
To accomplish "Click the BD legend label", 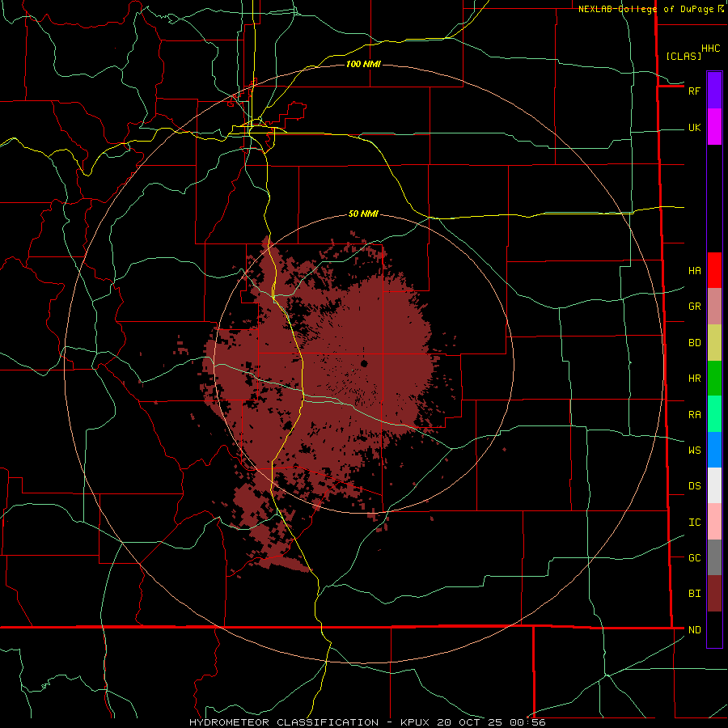I will click(x=695, y=343).
